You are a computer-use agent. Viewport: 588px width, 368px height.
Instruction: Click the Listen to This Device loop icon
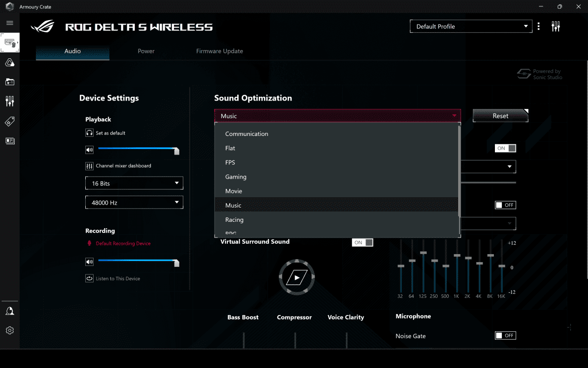pyautogui.click(x=89, y=279)
